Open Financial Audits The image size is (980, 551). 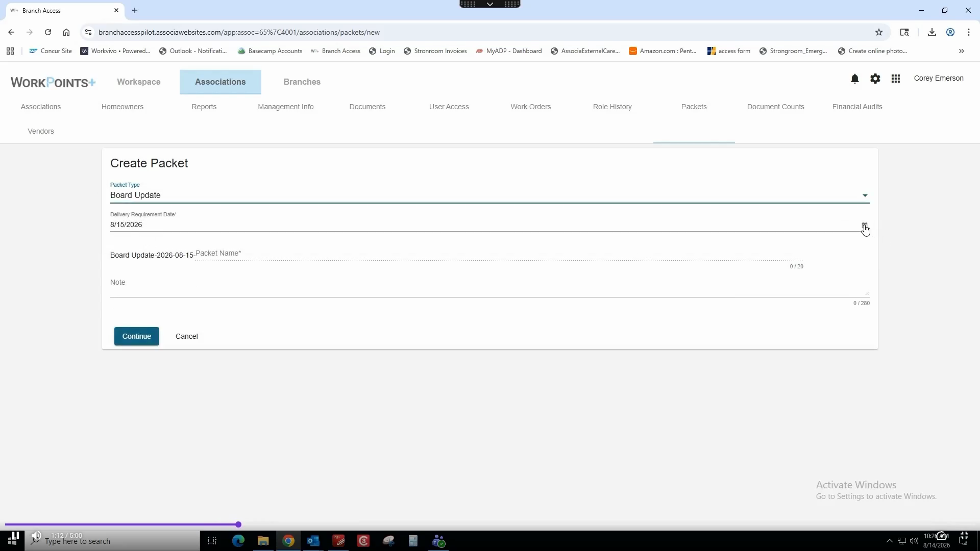click(857, 107)
